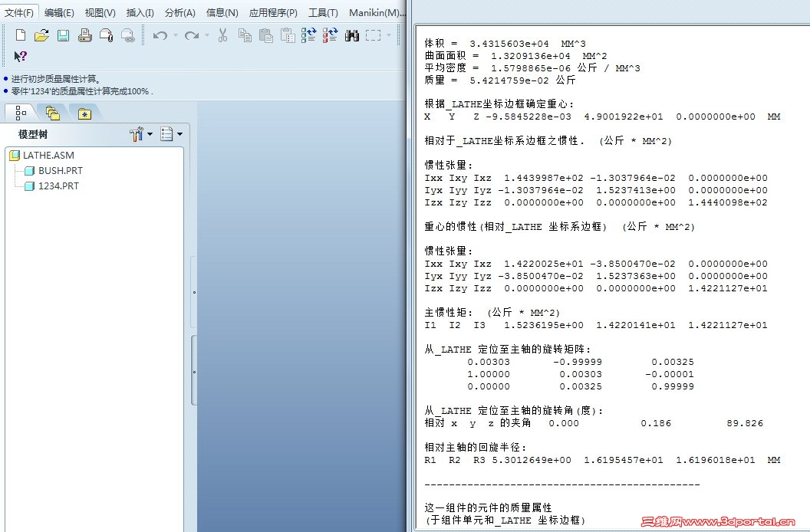Click the 平均密度 average density line
Image resolution: width=810 pixels, height=532 pixels.
[x=532, y=68]
